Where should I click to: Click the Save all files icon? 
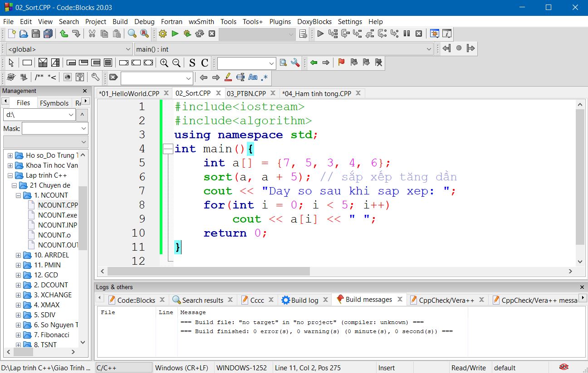[48, 34]
